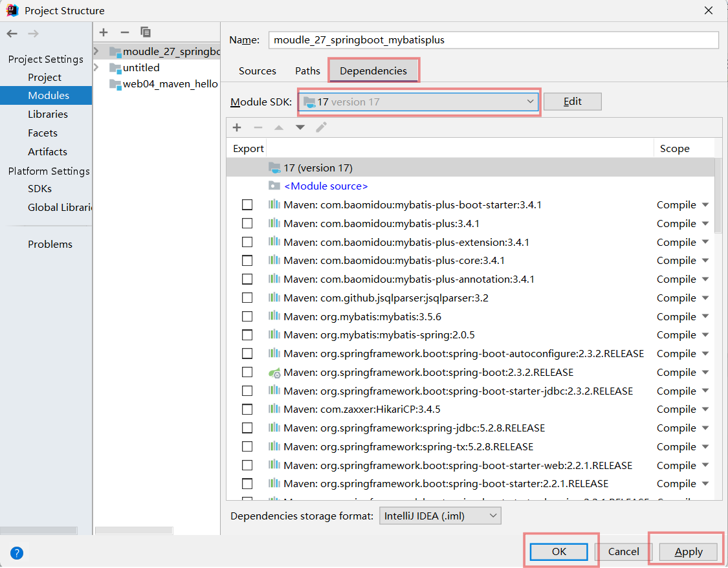Open help with the question mark icon

16,553
